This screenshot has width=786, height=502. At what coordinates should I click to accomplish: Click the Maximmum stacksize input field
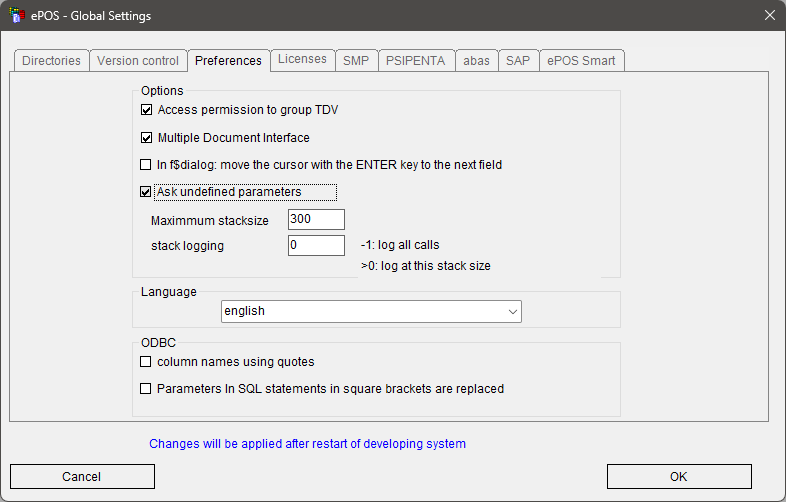(x=316, y=219)
